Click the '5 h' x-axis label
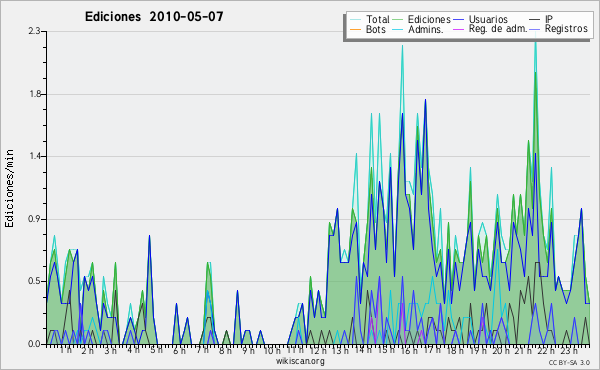 [156, 350]
